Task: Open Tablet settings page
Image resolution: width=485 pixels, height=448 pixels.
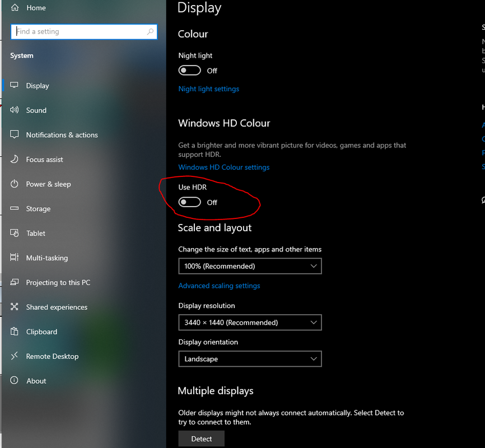Action: (x=36, y=234)
